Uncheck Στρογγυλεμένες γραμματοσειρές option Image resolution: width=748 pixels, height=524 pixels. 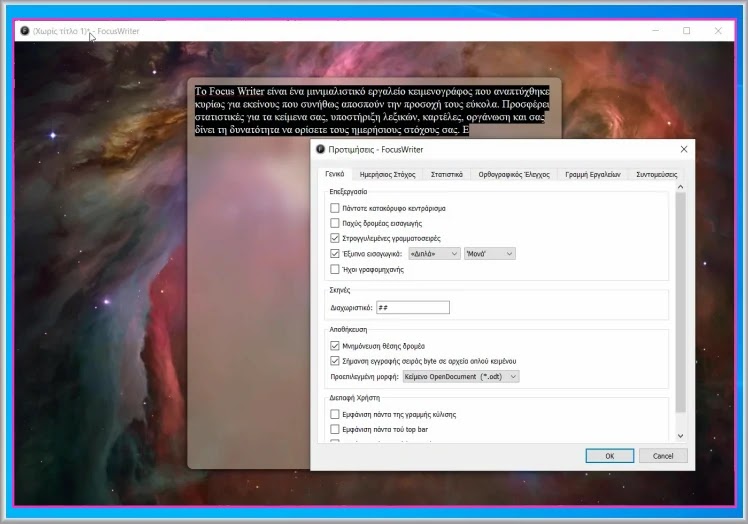click(335, 238)
